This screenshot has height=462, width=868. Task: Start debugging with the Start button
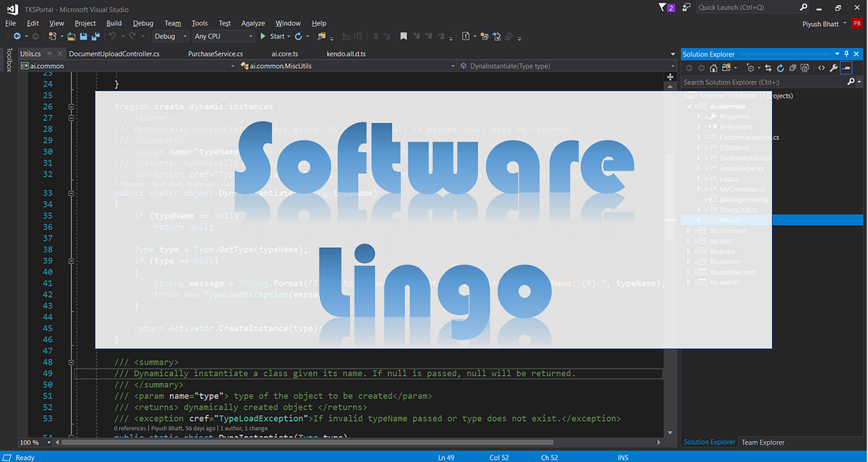[275, 36]
